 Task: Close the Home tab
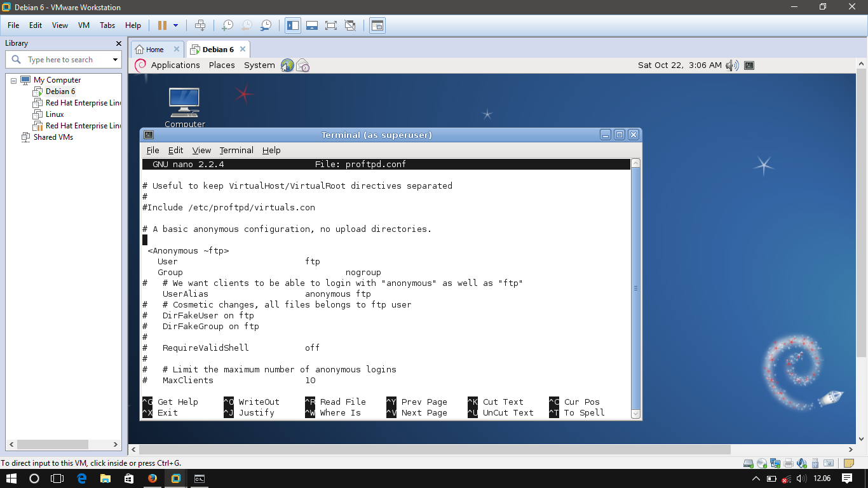pos(177,49)
